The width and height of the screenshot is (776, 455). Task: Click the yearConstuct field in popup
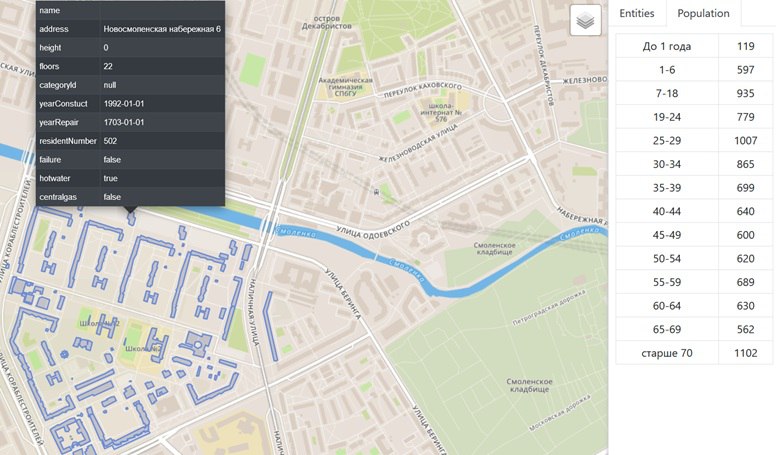pyautogui.click(x=64, y=104)
